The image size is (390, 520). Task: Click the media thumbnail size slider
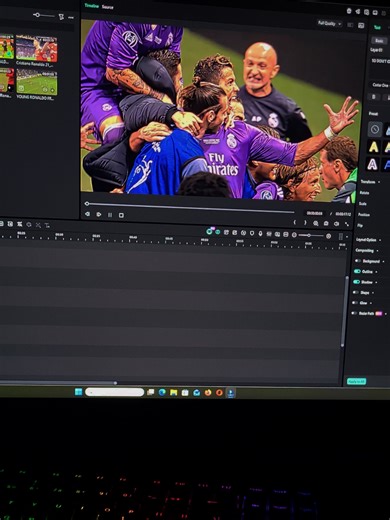coord(44,15)
